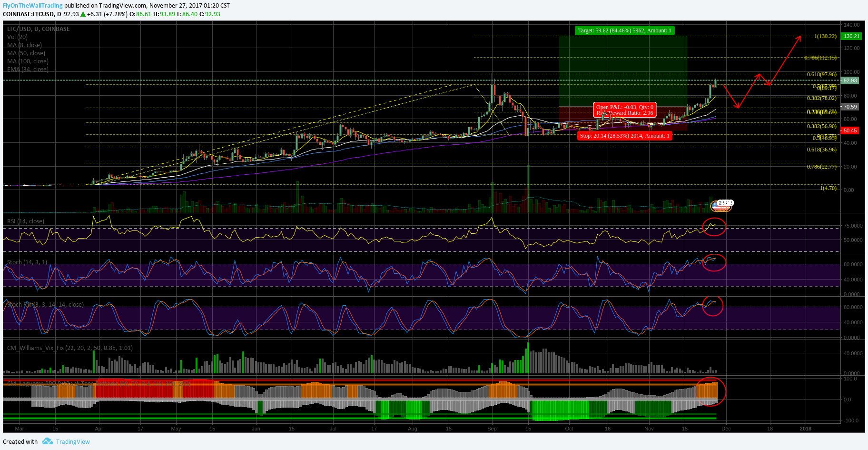
Task: Click the Fibonacci label 0.618(97.96)
Action: point(822,74)
